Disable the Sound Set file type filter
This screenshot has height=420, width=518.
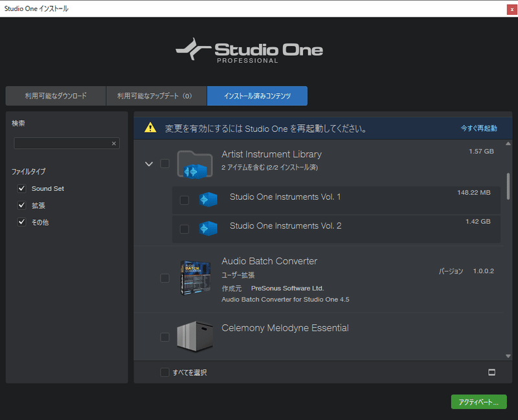21,188
